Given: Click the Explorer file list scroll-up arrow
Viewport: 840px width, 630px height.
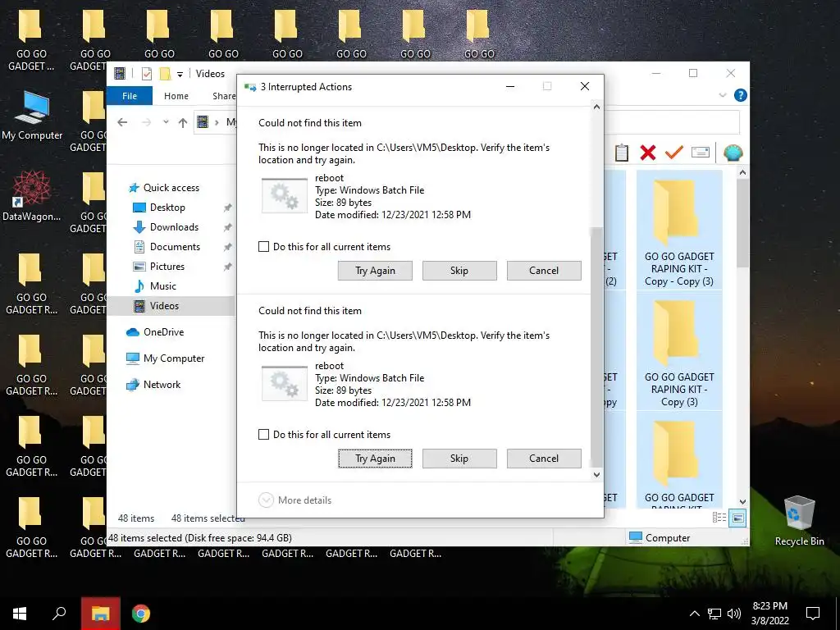Looking at the screenshot, I should pyautogui.click(x=742, y=173).
